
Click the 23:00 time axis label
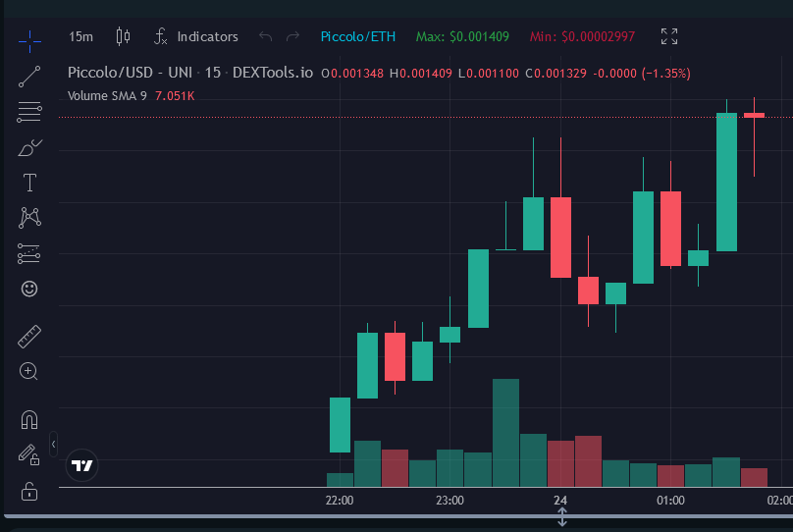(449, 501)
